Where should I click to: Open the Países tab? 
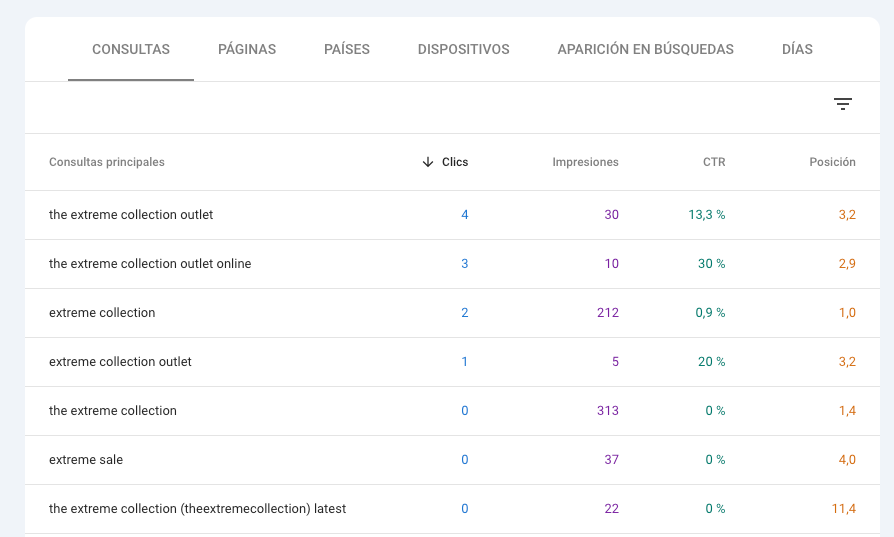click(347, 49)
